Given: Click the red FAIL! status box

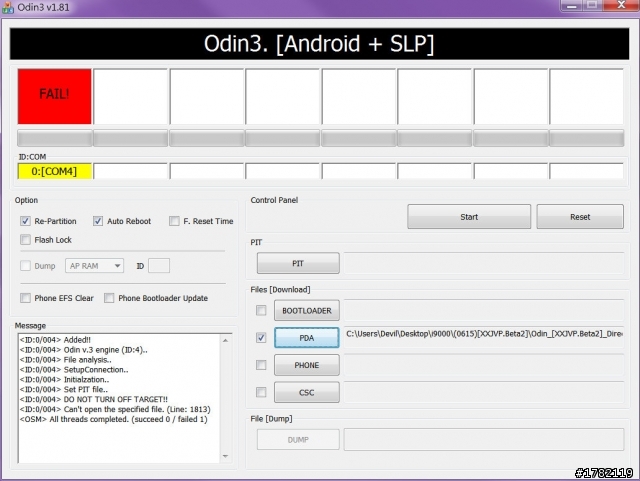Looking at the screenshot, I should 55,96.
